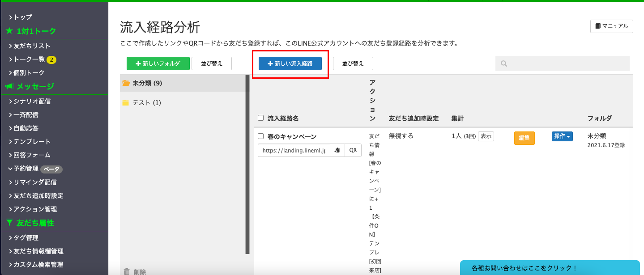
Task: Click the 新しい流入経路 button
Action: [290, 63]
